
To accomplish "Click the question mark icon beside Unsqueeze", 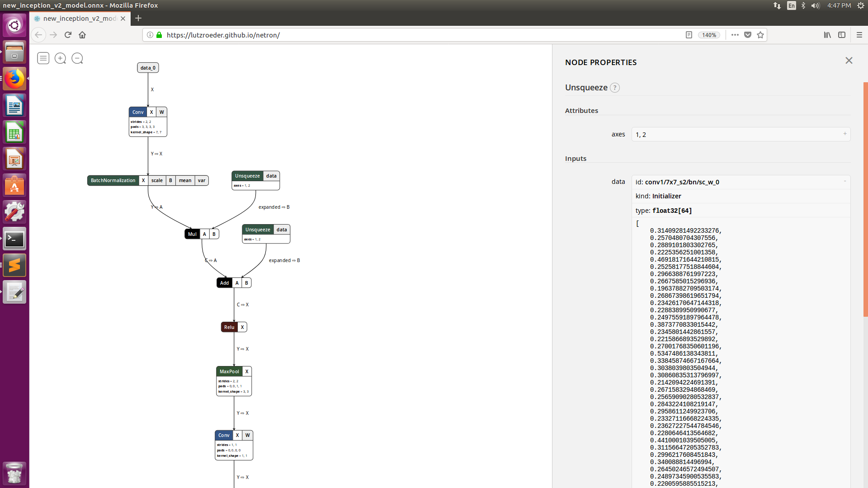I will [615, 88].
